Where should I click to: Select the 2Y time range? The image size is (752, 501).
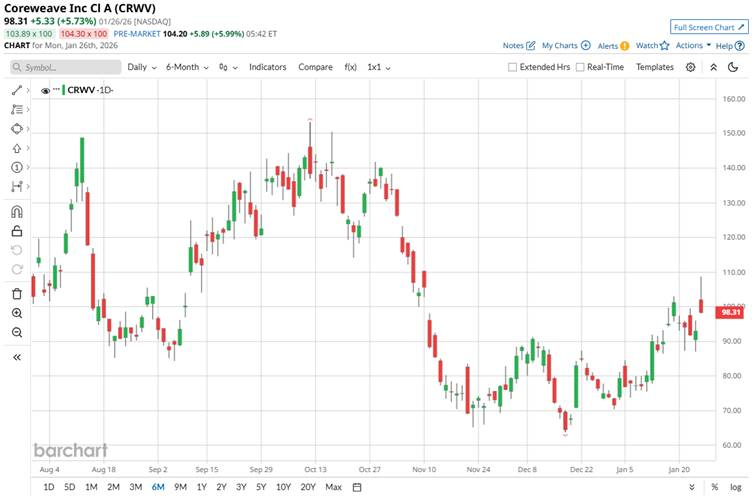[221, 487]
